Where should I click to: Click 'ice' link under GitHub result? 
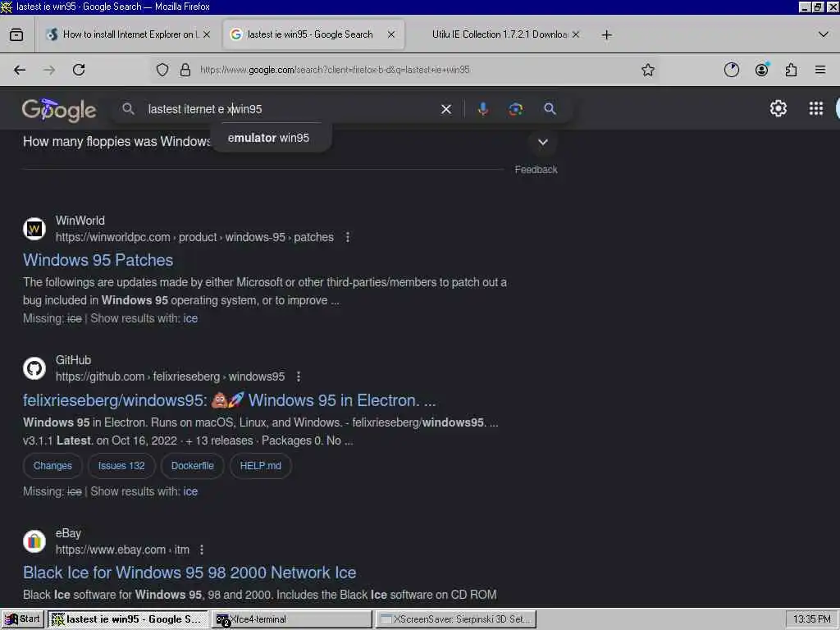pyautogui.click(x=190, y=492)
